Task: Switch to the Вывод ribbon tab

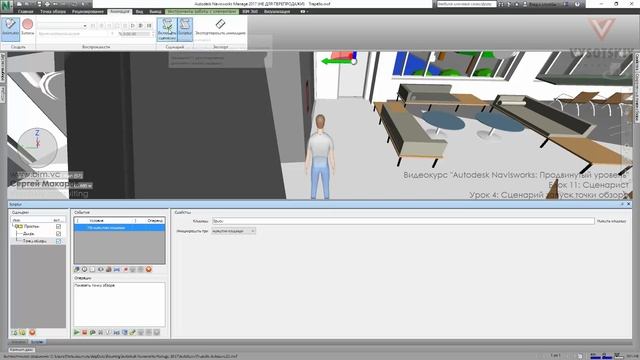Action: pos(155,11)
